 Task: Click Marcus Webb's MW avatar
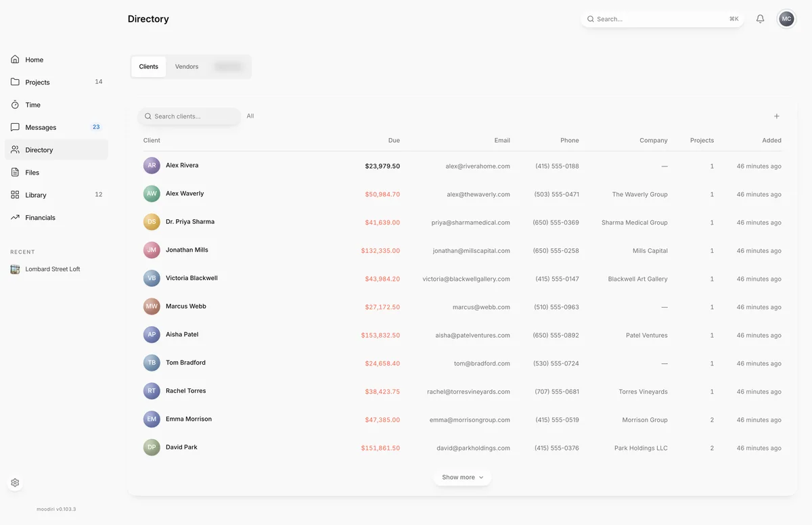152,306
